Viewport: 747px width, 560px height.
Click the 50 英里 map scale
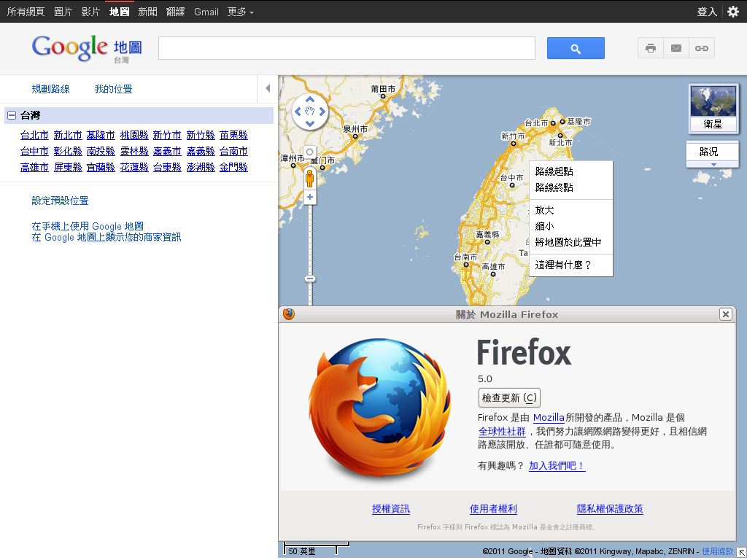tap(317, 550)
